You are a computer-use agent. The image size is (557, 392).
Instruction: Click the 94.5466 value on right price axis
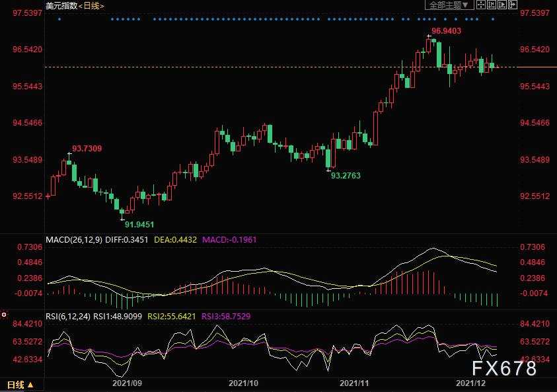(535, 123)
